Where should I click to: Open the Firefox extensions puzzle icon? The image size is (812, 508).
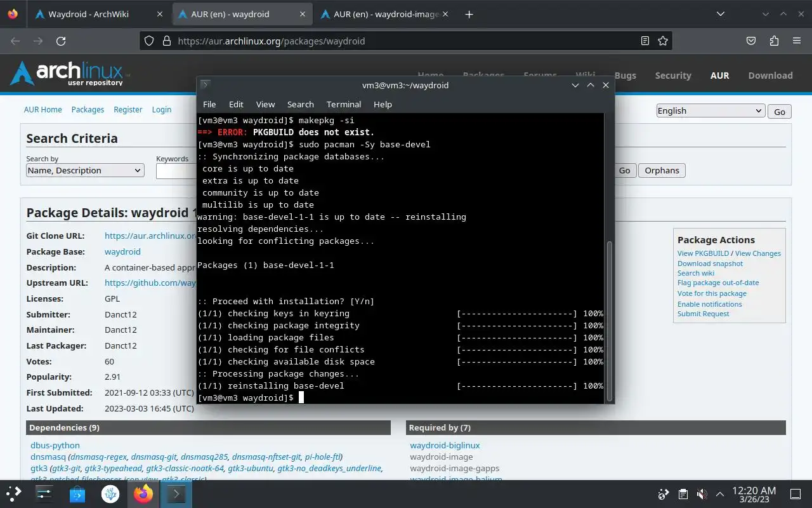tap(774, 41)
